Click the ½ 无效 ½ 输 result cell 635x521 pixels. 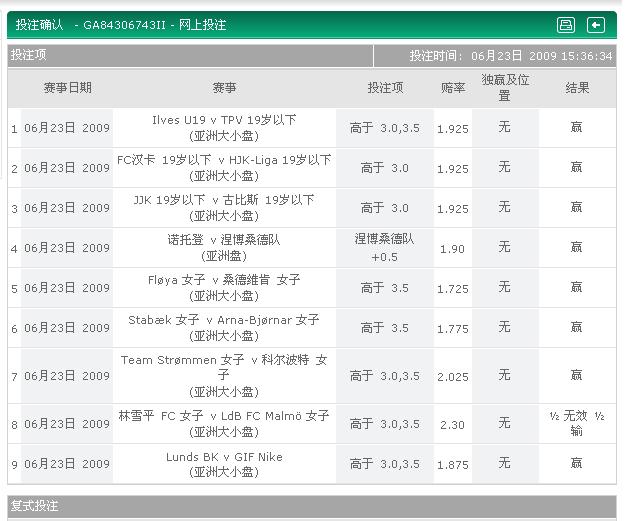[577, 423]
